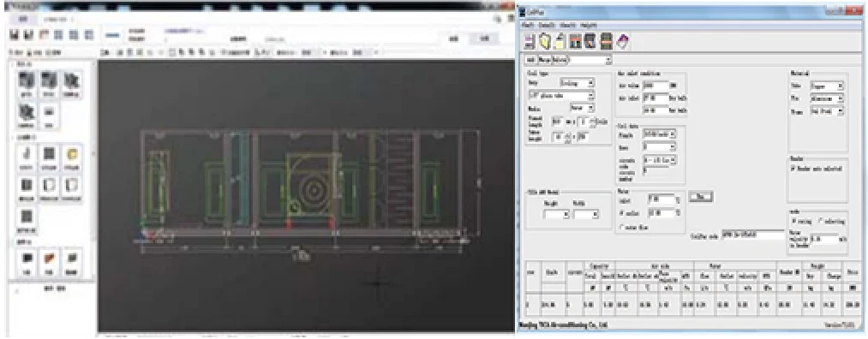Choose the water outlet radio option
The height and width of the screenshot is (339, 868).
pos(622,213)
